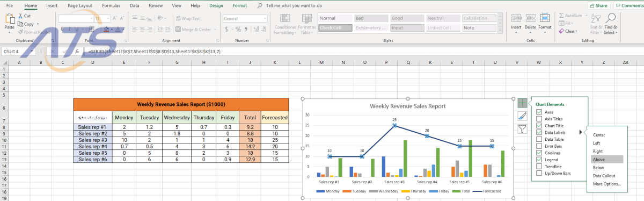Screen dimensions: 644x201
Task: Enable the Trendline checkbox
Action: (x=539, y=167)
